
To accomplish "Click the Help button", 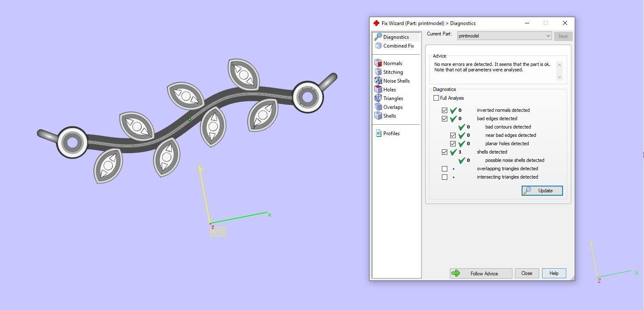I will coord(554,273).
